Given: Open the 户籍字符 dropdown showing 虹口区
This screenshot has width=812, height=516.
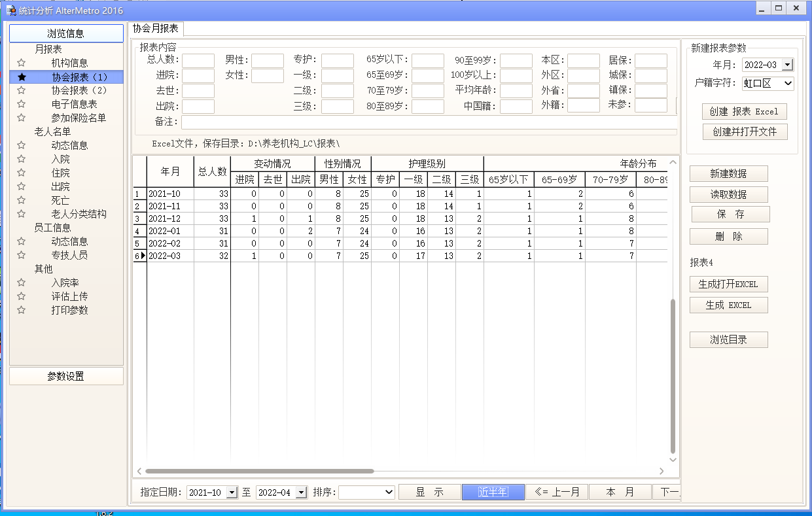Looking at the screenshot, I should [x=789, y=83].
